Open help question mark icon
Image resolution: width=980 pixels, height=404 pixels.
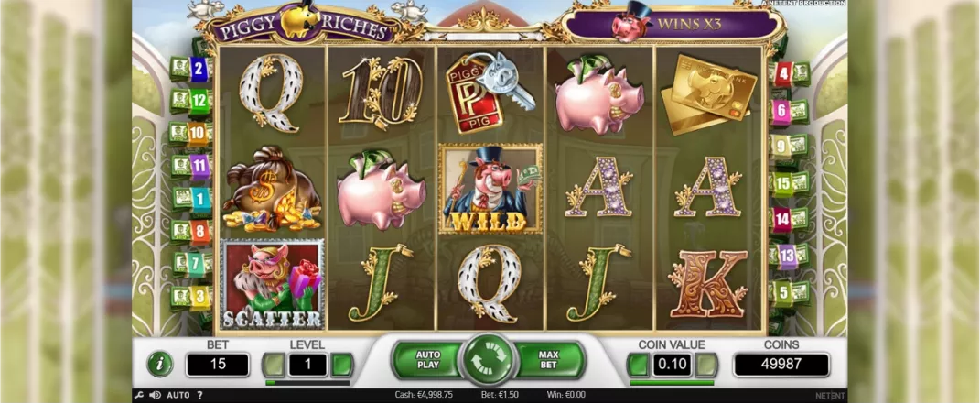(200, 395)
